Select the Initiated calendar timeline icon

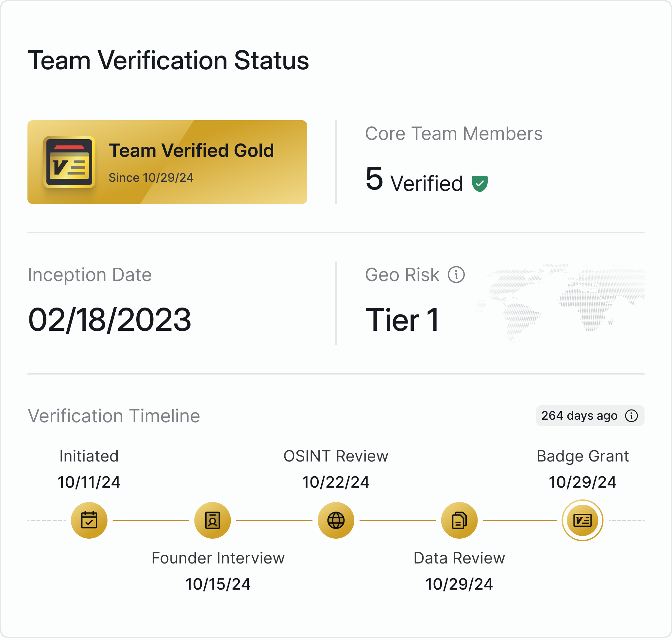click(x=89, y=520)
